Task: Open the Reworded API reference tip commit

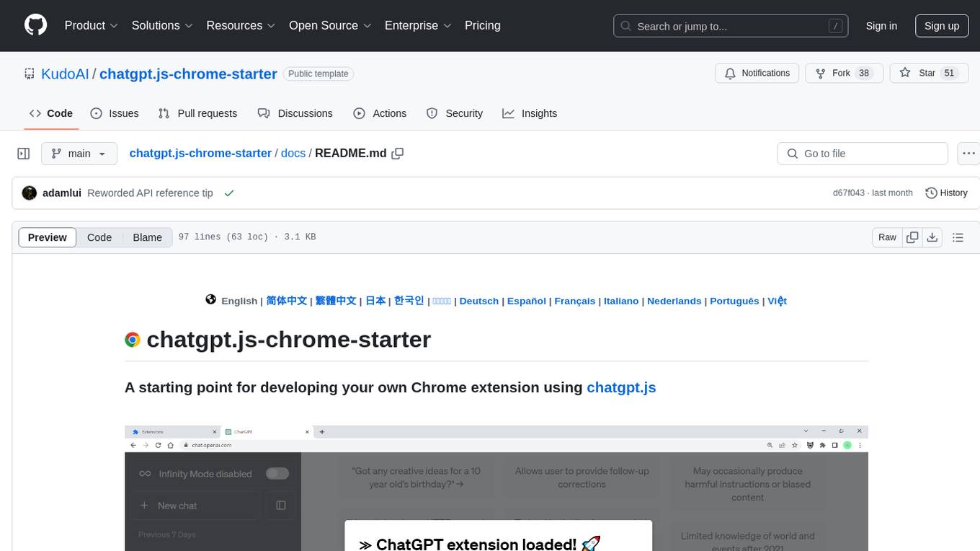Action: pyautogui.click(x=150, y=193)
